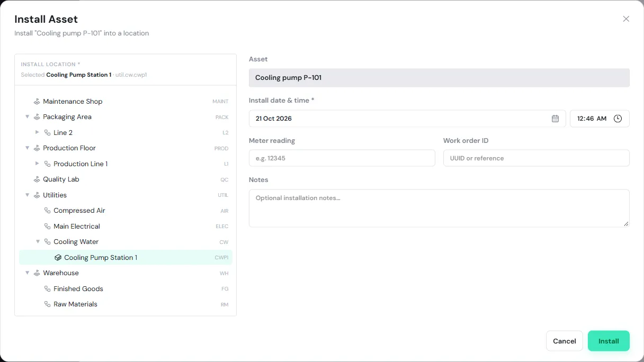Select Utilities in location tree
The image size is (644, 362).
126,195
